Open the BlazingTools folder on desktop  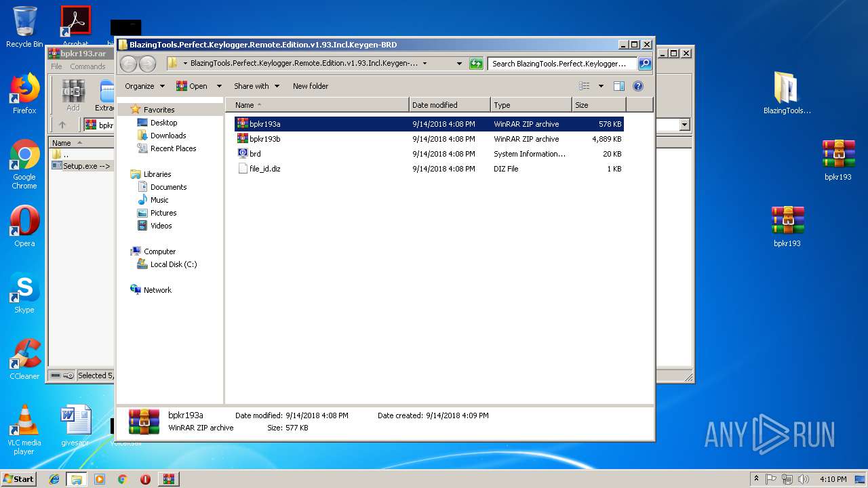(x=787, y=93)
